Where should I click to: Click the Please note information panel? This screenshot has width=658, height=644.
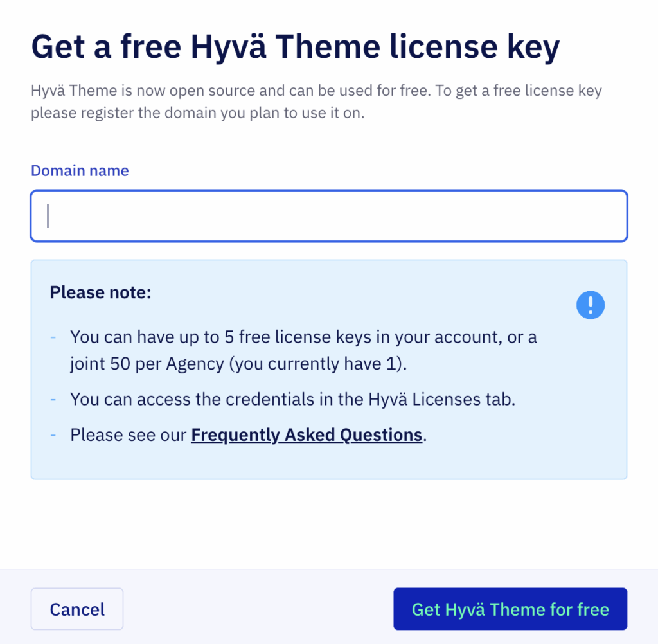tap(329, 369)
